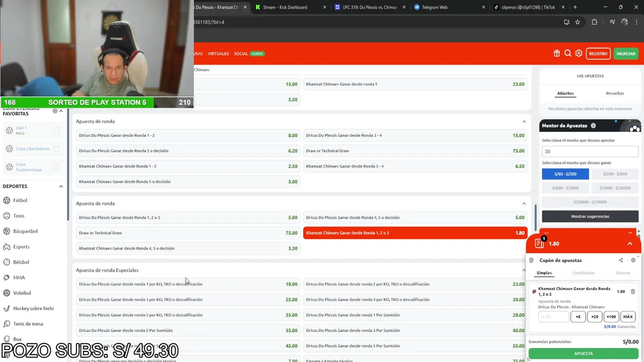The height and width of the screenshot is (362, 644).
Task: Bookmark this page with star icon
Action: click(x=578, y=22)
